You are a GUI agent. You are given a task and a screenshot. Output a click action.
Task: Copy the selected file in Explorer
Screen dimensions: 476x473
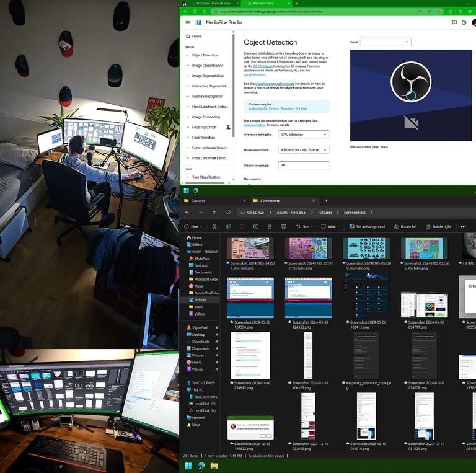tap(228, 226)
